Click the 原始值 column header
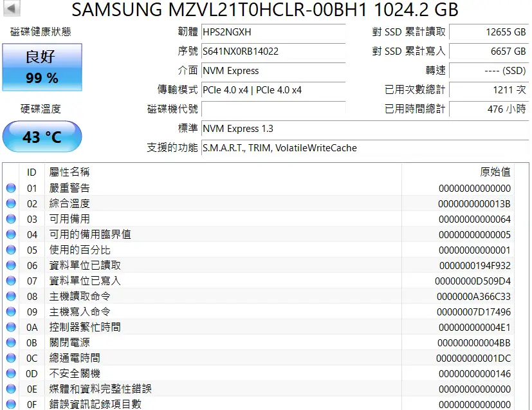532x410 pixels. click(x=495, y=172)
